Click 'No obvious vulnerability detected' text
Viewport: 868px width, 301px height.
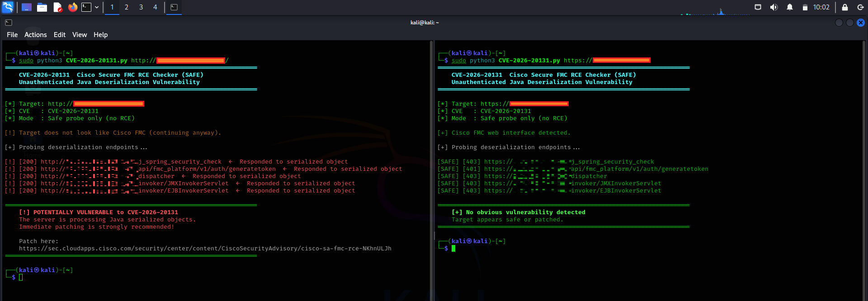tap(526, 212)
